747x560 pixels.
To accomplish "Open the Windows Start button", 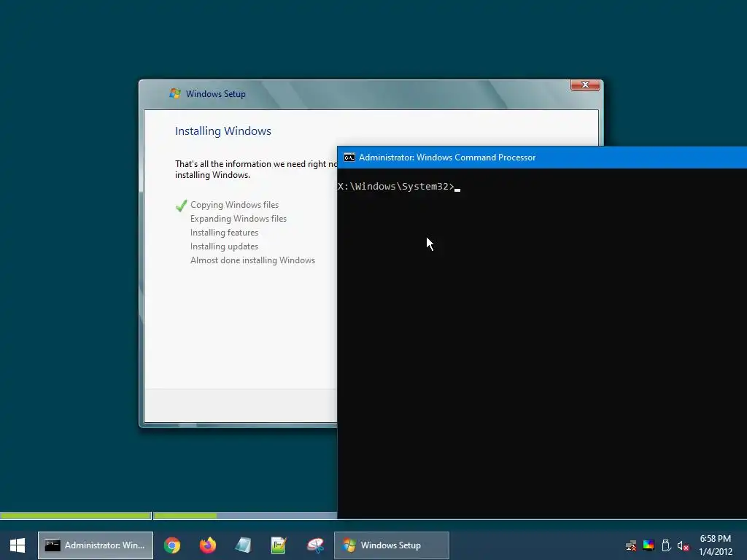I will coord(18,545).
